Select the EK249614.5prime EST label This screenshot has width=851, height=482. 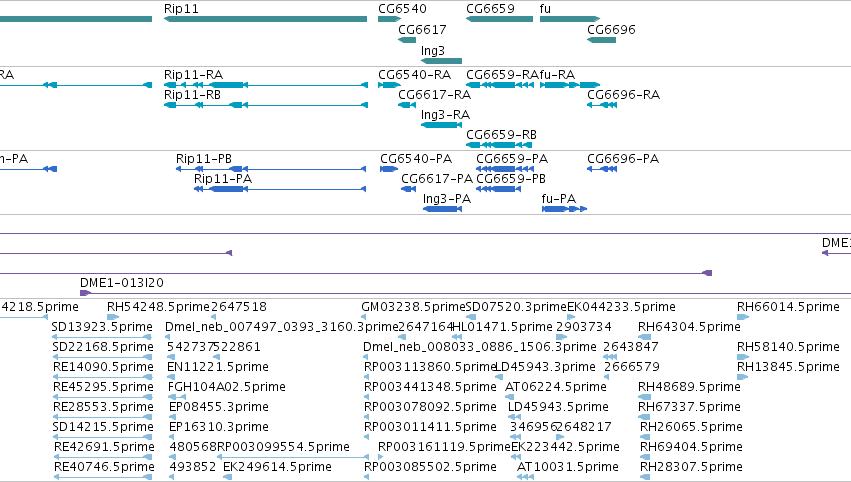(x=277, y=468)
